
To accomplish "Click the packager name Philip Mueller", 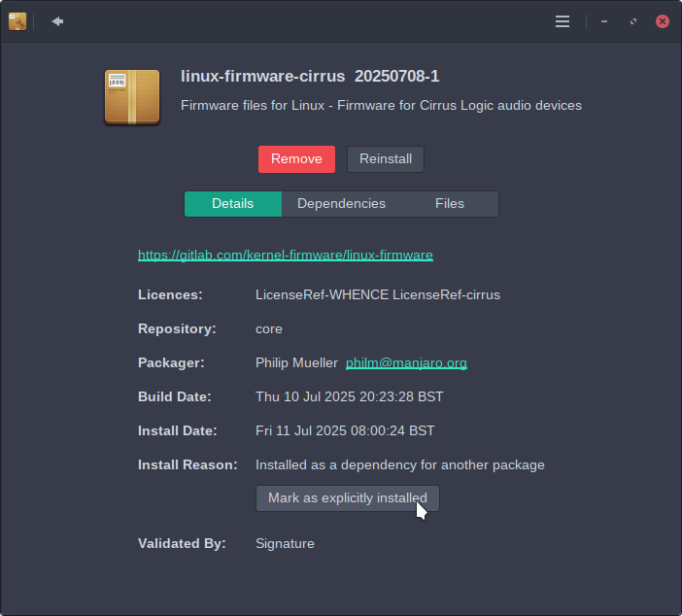I will [x=296, y=362].
